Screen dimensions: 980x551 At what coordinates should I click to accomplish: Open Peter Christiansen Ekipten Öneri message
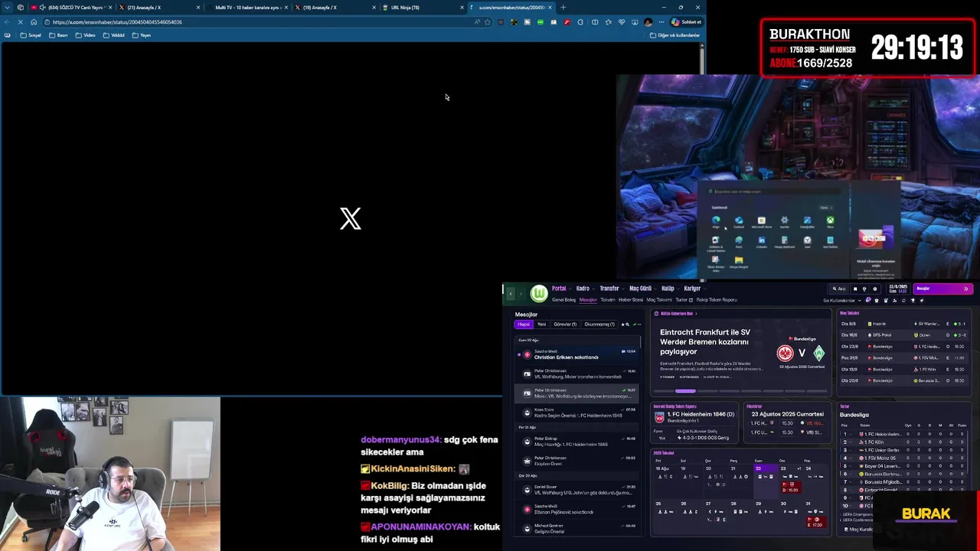577,461
